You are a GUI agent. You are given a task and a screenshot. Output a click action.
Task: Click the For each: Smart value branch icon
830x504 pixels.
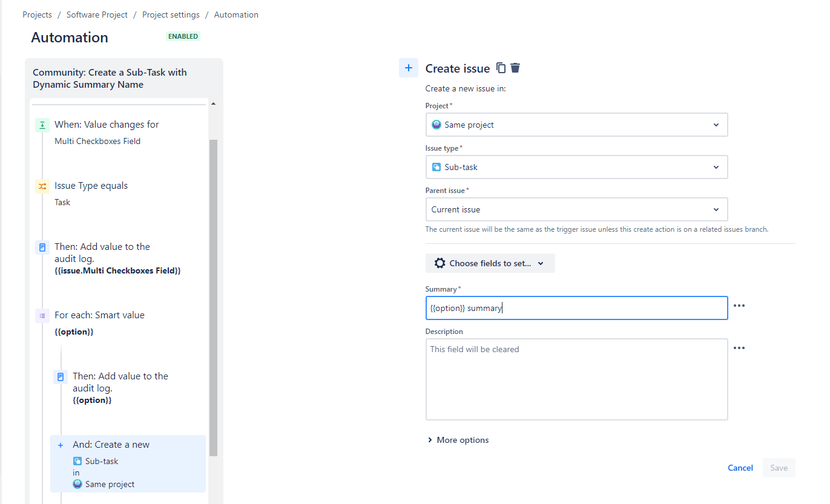[41, 315]
